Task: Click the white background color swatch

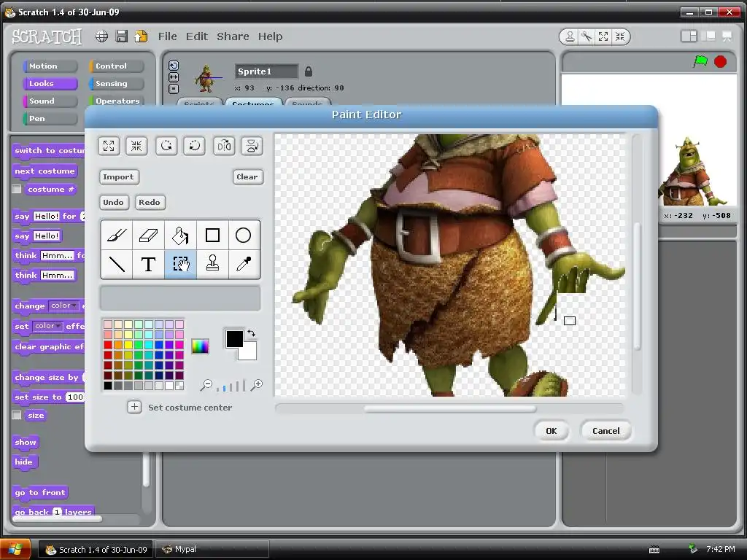Action: (249, 353)
